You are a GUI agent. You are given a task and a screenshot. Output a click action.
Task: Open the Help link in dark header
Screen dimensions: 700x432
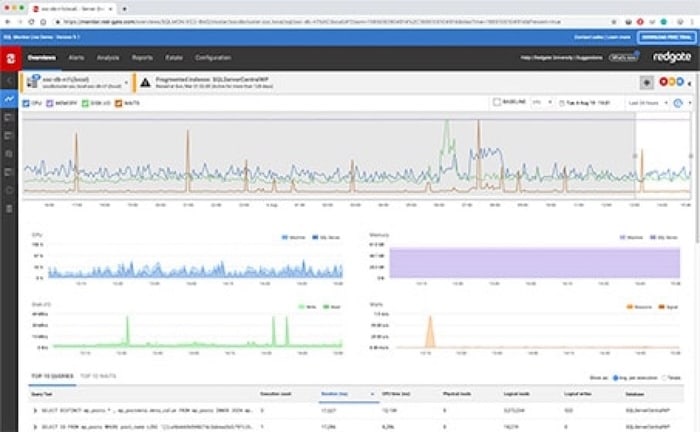525,58
